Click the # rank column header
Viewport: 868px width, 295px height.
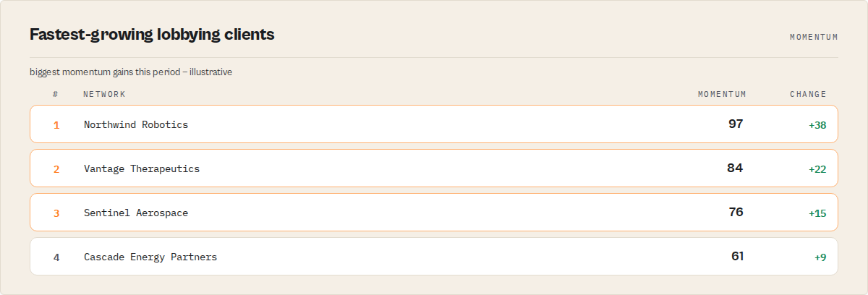pyautogui.click(x=56, y=94)
